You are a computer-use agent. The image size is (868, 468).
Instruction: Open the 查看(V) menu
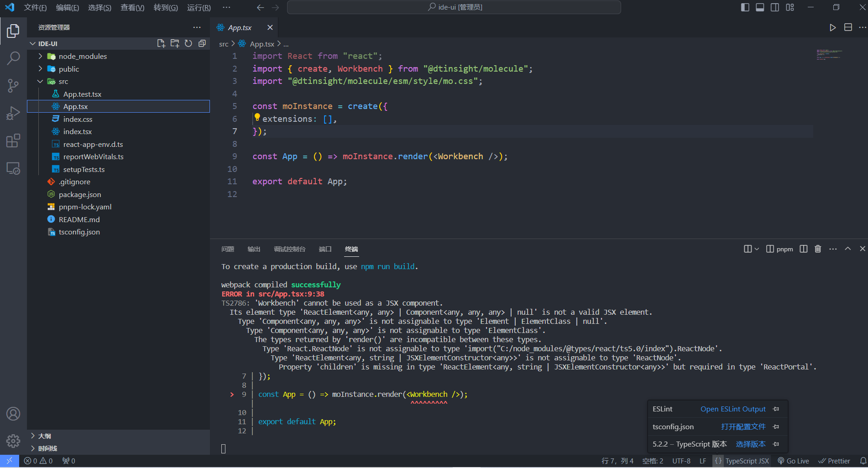[x=132, y=7]
